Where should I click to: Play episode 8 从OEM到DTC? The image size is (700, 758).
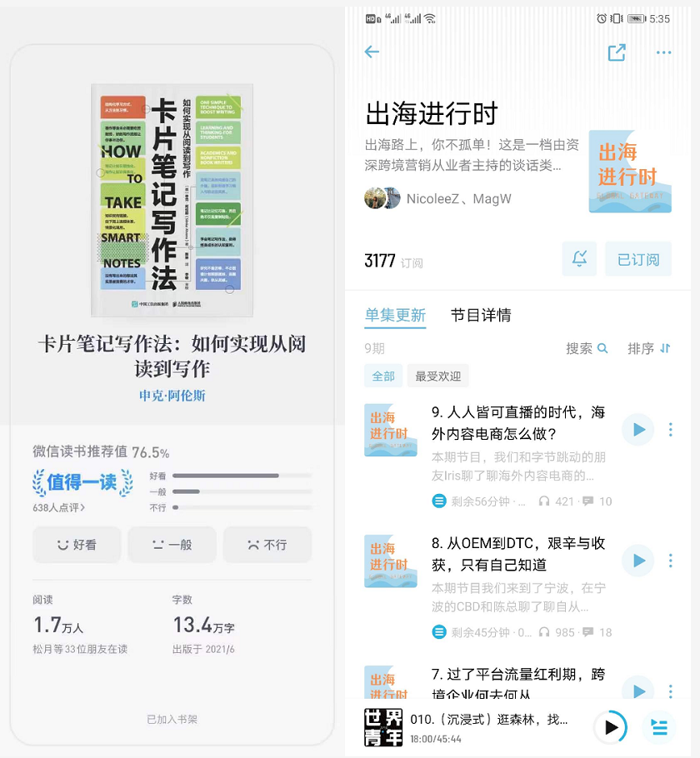(x=637, y=561)
